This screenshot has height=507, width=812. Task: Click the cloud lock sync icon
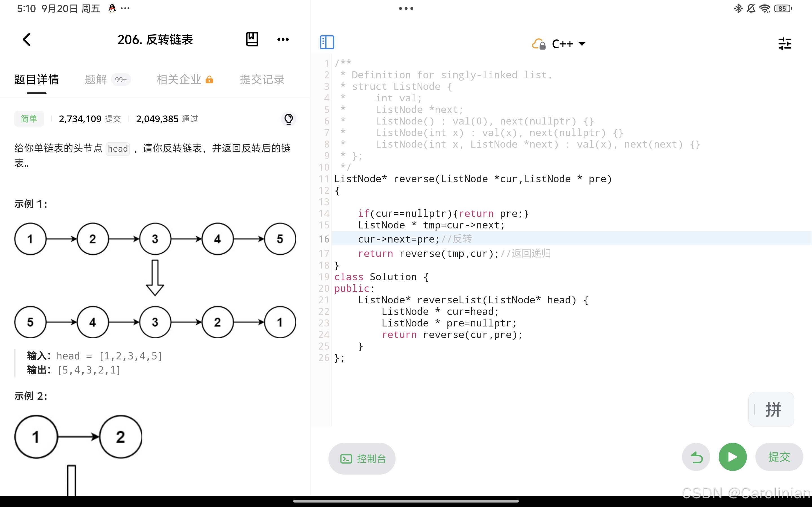pyautogui.click(x=539, y=44)
